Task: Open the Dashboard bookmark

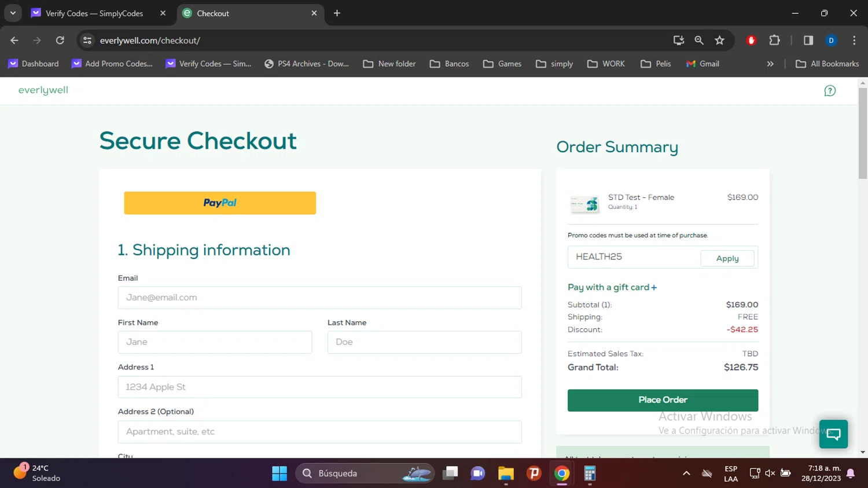Action: pyautogui.click(x=33, y=64)
